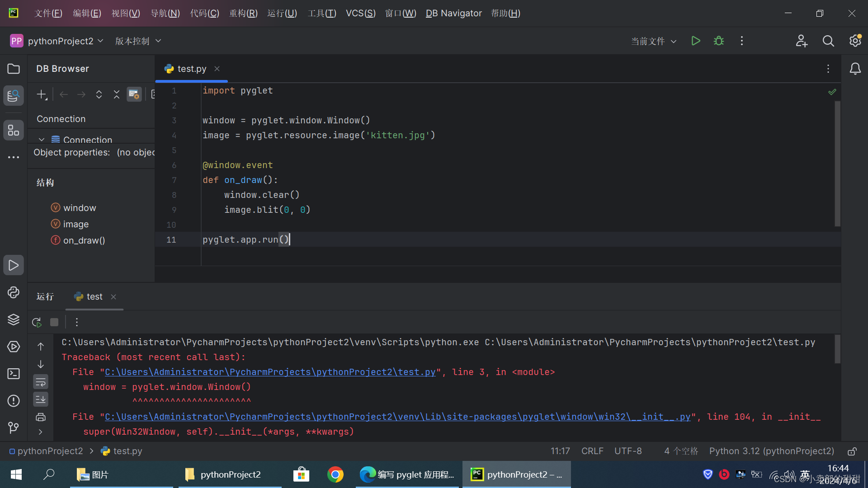
Task: Open the Terminal tool window
Action: coord(14,374)
